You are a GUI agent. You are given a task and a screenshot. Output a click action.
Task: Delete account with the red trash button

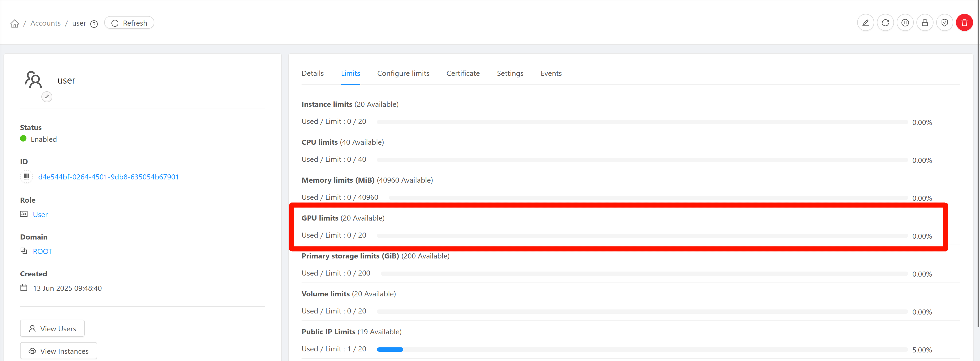[x=964, y=23]
